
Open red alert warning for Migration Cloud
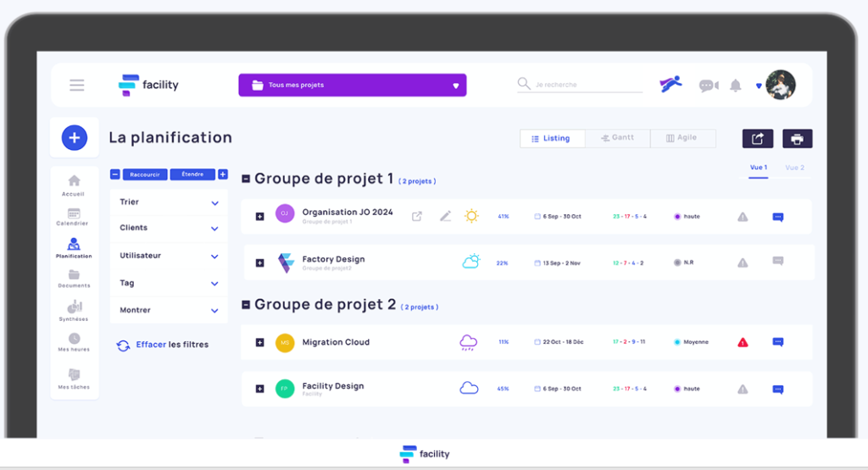743,342
